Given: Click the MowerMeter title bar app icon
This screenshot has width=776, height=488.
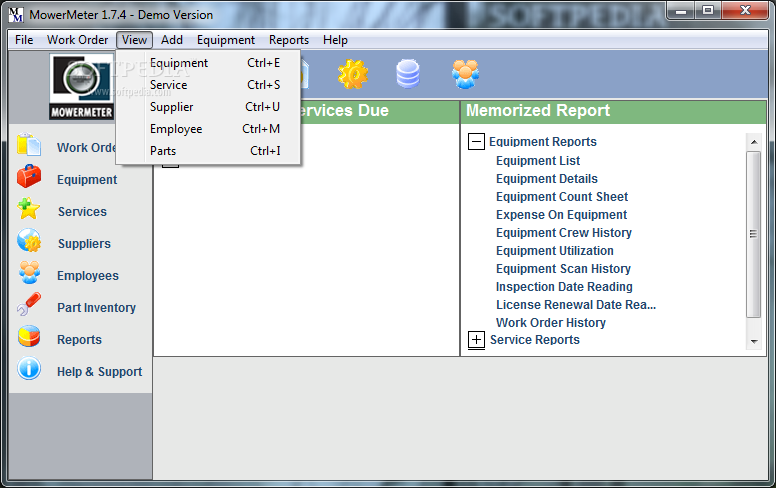Looking at the screenshot, I should (x=16, y=15).
